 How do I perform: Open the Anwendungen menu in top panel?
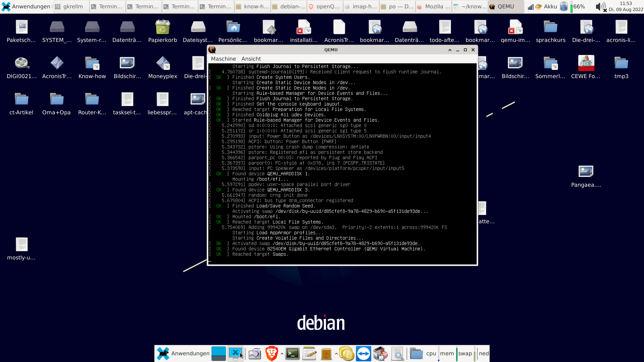26,6
